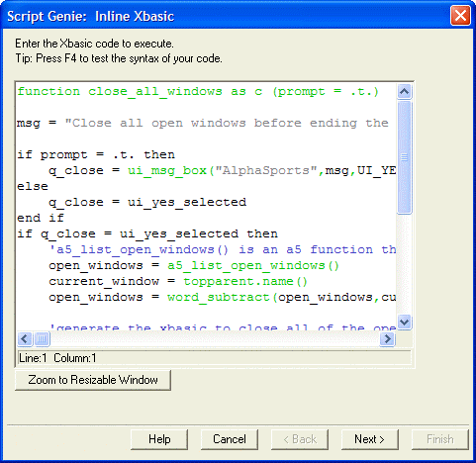Click the horizontal scrollbar right arrow
476x463 pixels.
pos(387,338)
